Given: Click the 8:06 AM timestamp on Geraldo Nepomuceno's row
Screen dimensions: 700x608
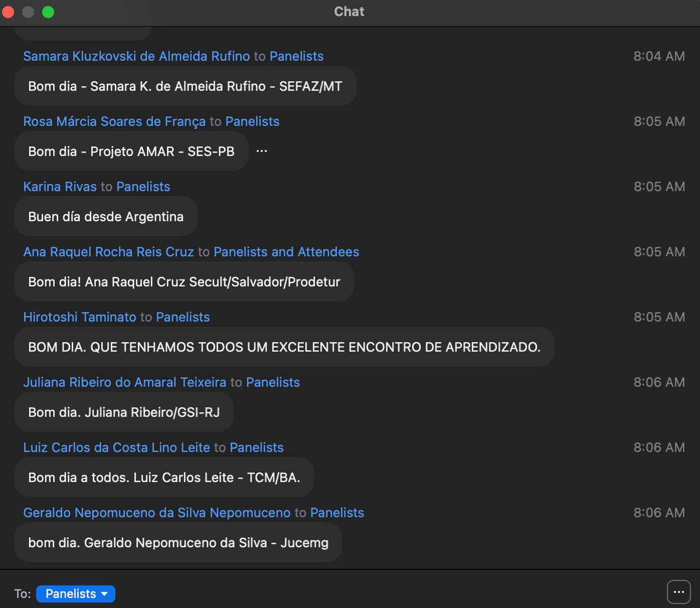Looking at the screenshot, I should pos(659,513).
